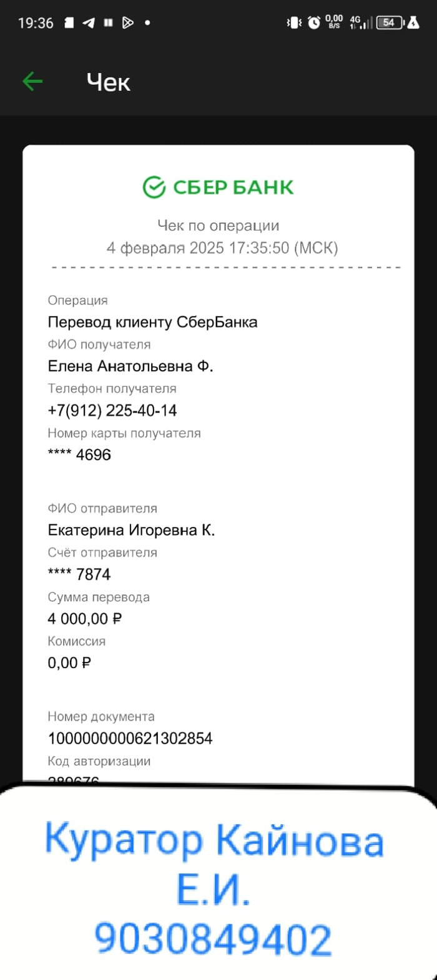Tap the Чек page title

click(x=109, y=82)
